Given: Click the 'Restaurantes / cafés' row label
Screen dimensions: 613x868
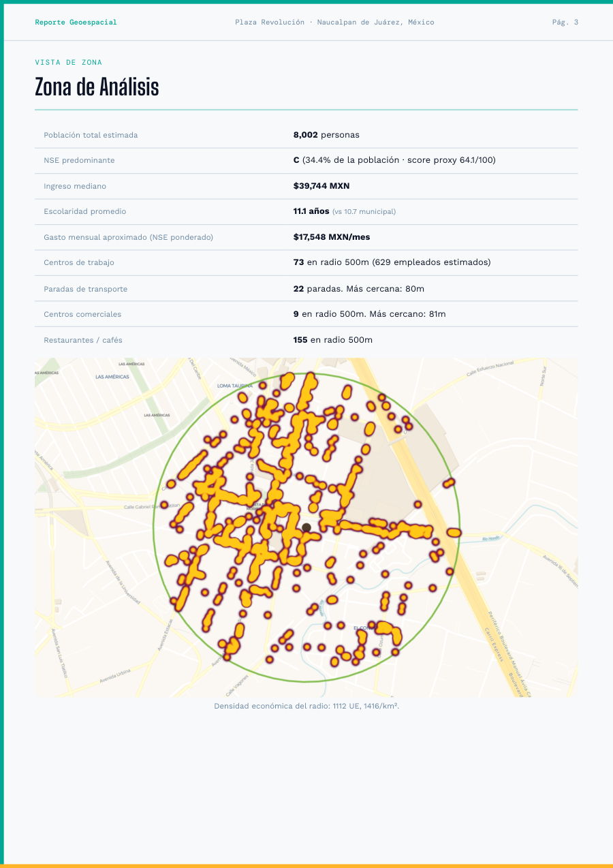Looking at the screenshot, I should point(83,340).
